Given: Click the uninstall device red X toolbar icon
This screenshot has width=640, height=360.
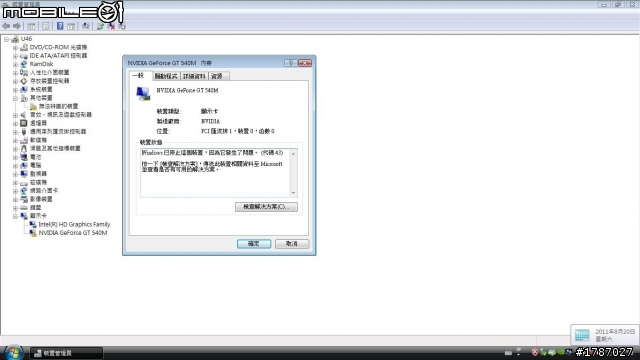Looking at the screenshot, I should point(111,26).
